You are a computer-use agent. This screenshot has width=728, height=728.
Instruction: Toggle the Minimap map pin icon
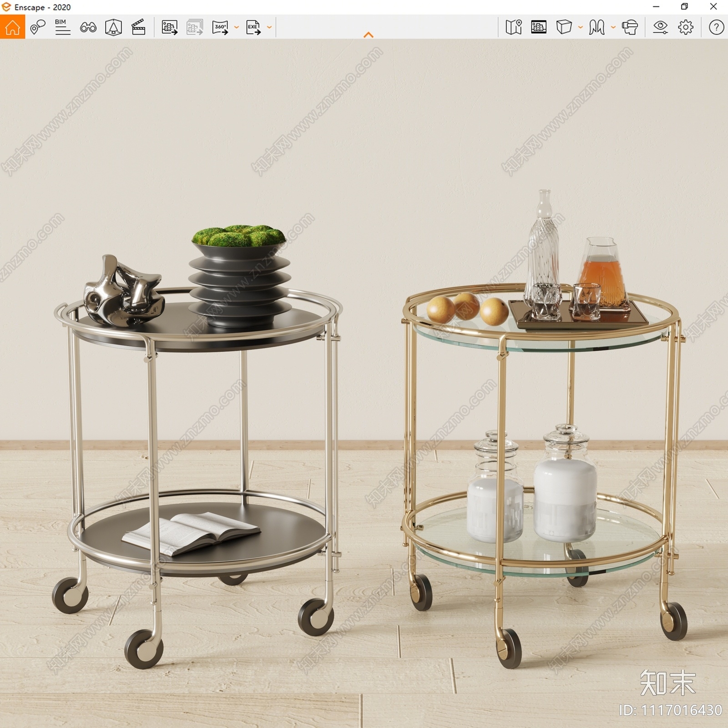coord(514,27)
